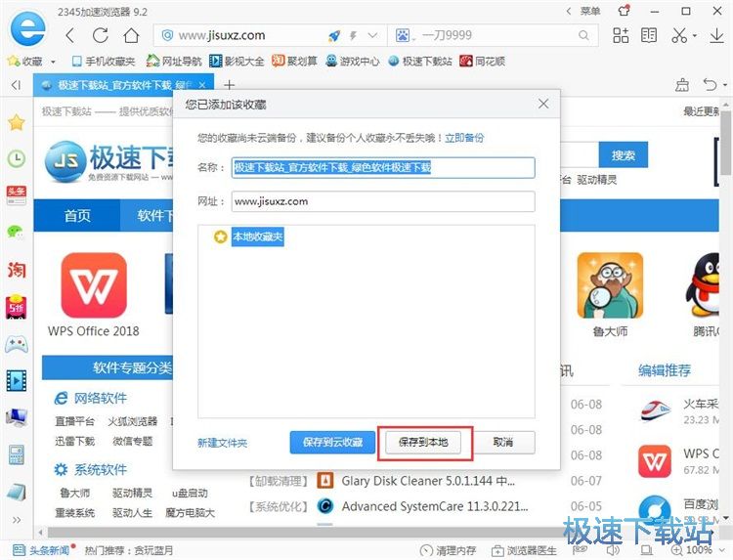Expand the 收藏 dropdown arrow
733x560 pixels.
(x=53, y=62)
